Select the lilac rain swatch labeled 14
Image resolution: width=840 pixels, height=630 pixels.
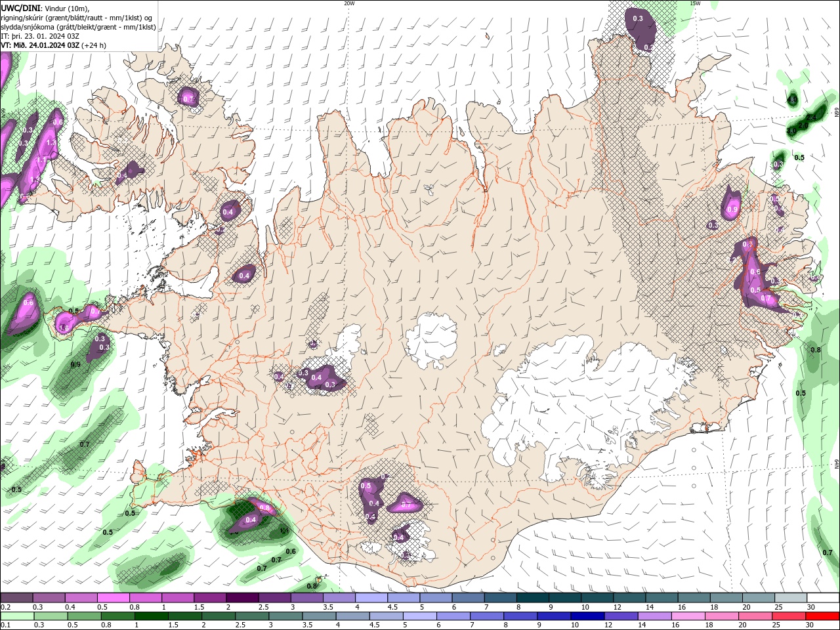coord(655,616)
